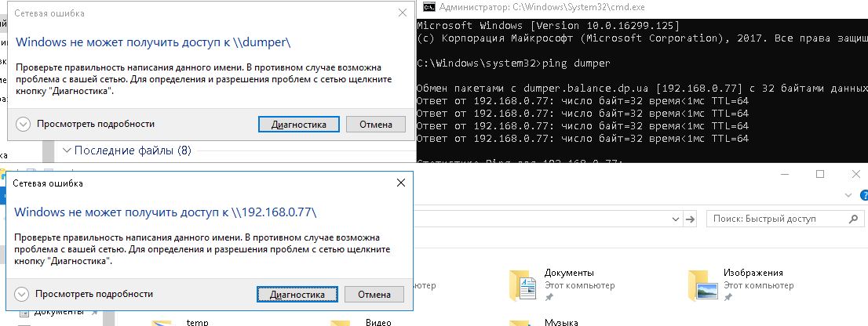Image resolution: width=868 pixels, height=326 pixels.
Task: Select the Документы folder icon in Quick access
Action: (523, 286)
